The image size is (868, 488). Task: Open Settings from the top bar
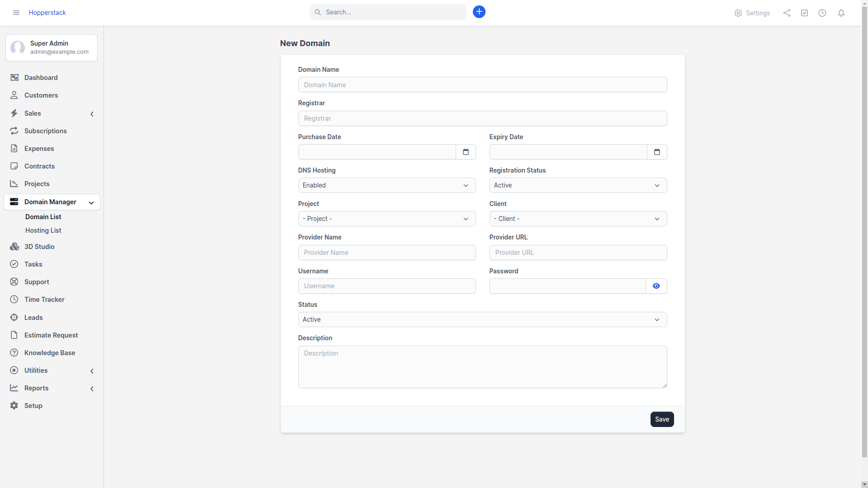(752, 13)
